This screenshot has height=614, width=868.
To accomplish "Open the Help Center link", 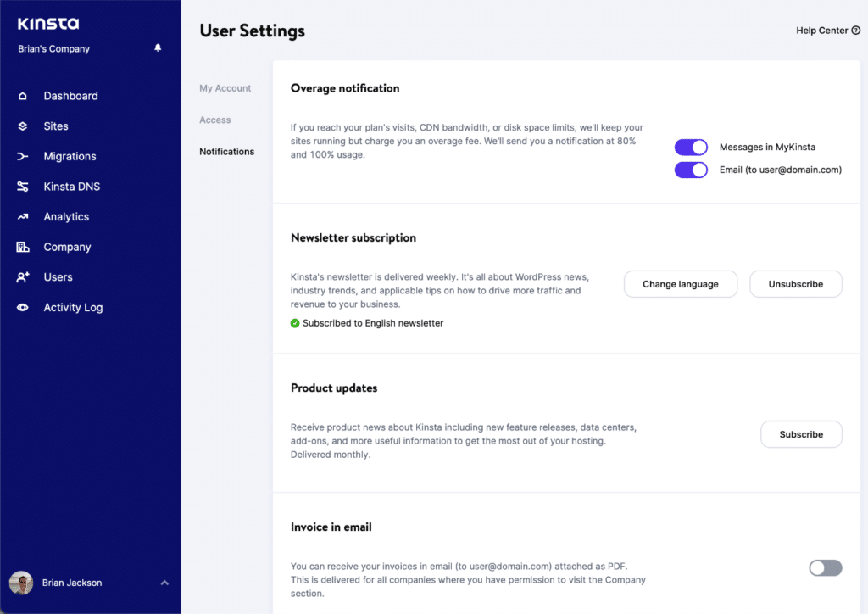I will pos(828,31).
